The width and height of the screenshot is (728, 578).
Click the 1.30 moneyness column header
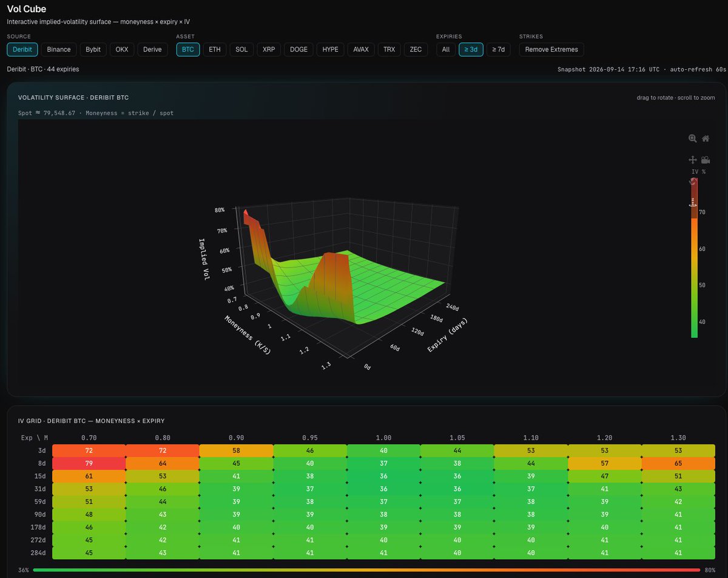click(x=679, y=437)
